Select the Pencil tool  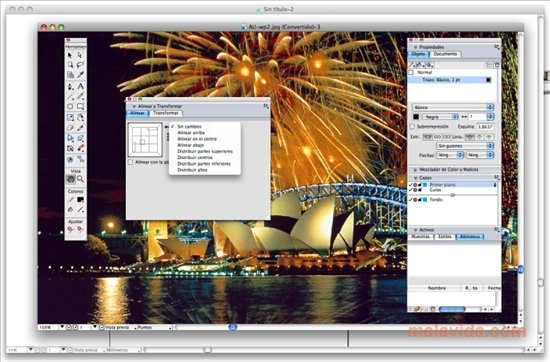80,96
